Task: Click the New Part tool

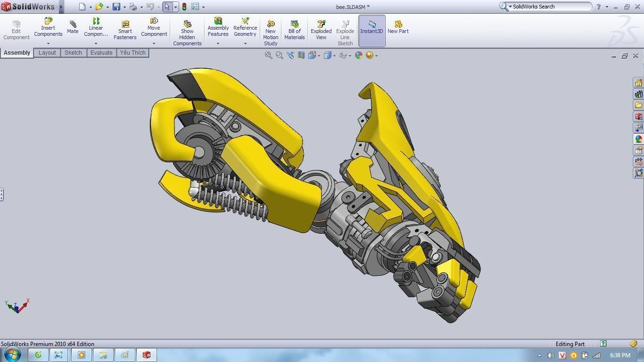Action: tap(398, 27)
